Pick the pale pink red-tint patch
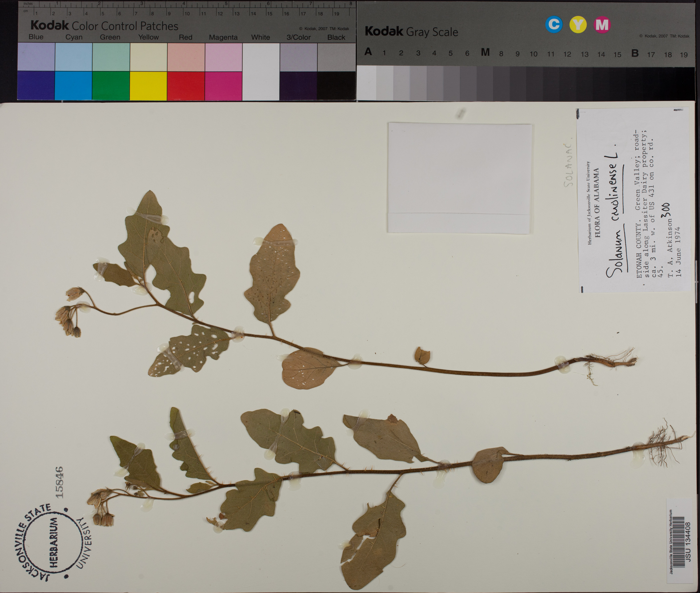The width and height of the screenshot is (700, 593). point(186,57)
